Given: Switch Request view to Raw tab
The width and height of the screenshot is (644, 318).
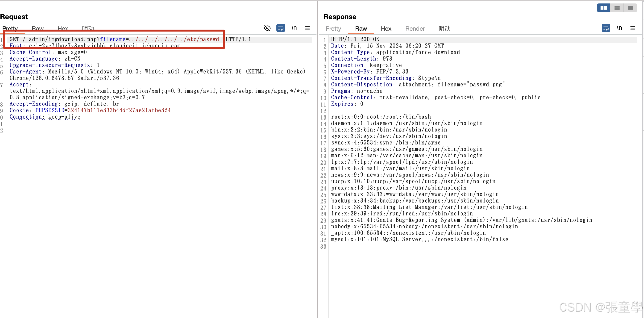Looking at the screenshot, I should click(38, 28).
